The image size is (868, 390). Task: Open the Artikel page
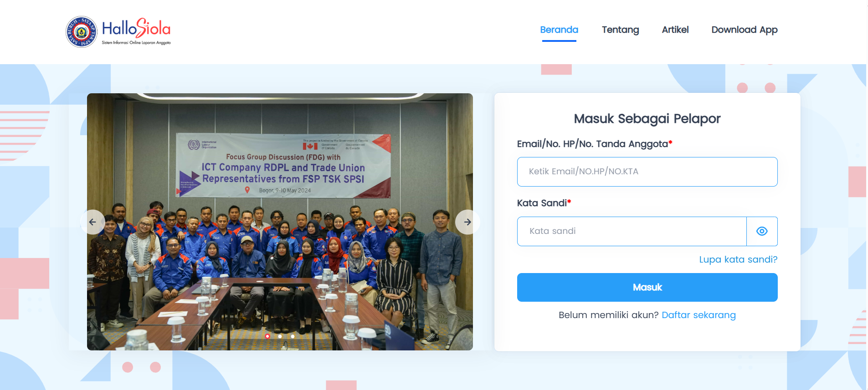pos(675,30)
